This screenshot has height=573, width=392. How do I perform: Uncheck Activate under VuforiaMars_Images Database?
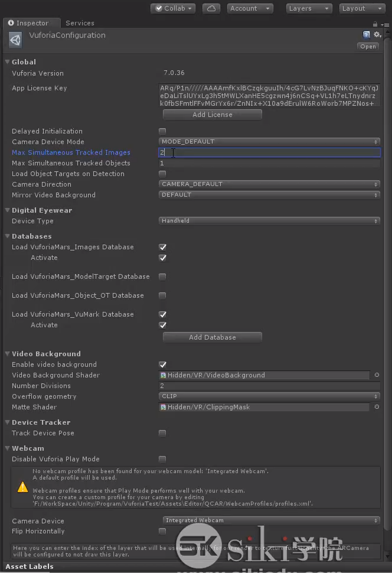point(162,258)
